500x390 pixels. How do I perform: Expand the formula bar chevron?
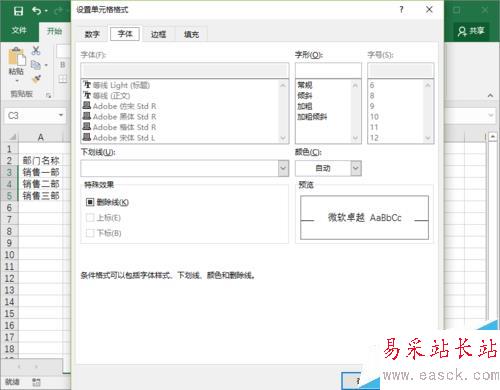pos(490,115)
